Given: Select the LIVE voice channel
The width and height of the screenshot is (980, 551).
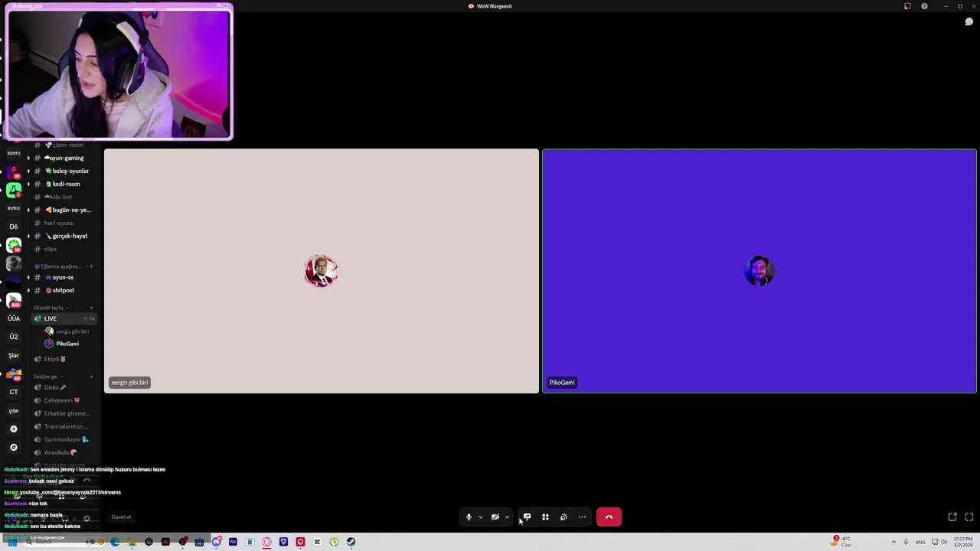Looking at the screenshot, I should [64, 318].
